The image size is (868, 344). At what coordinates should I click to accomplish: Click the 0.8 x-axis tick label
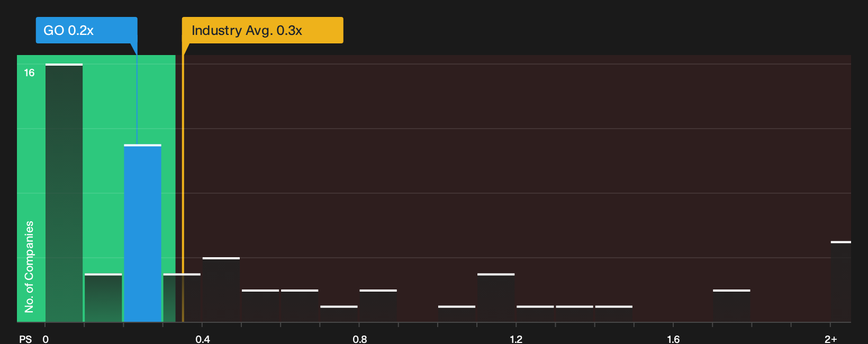tap(360, 339)
